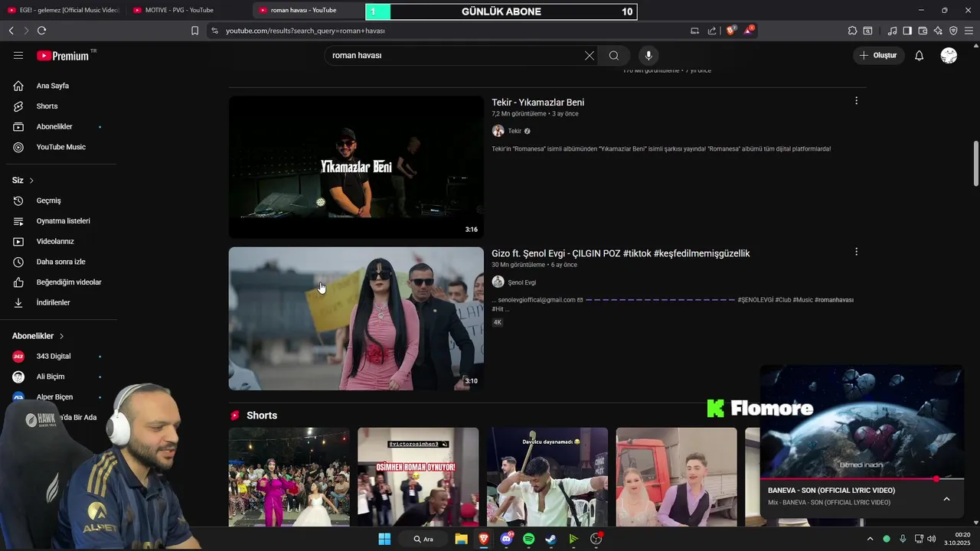980x551 pixels.
Task: Play the Yıkamazlar Beni video thumbnail
Action: pyautogui.click(x=356, y=167)
